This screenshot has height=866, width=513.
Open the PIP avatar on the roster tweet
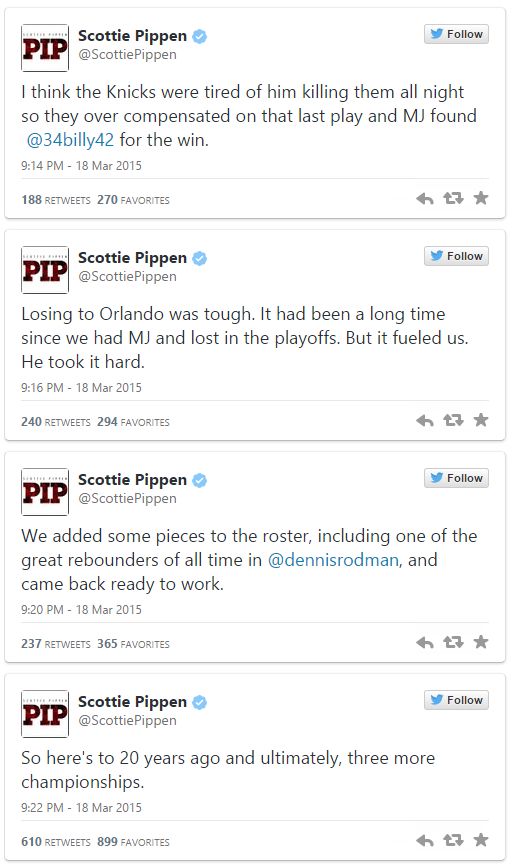pos(45,492)
